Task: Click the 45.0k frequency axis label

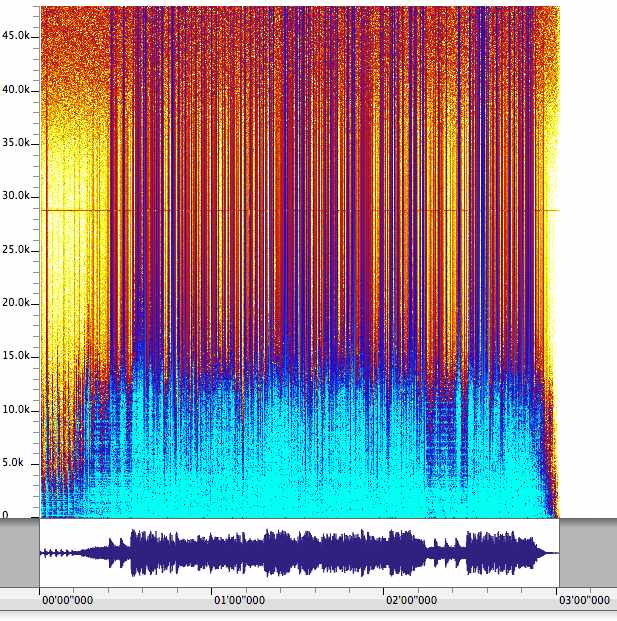Action: [x=16, y=36]
